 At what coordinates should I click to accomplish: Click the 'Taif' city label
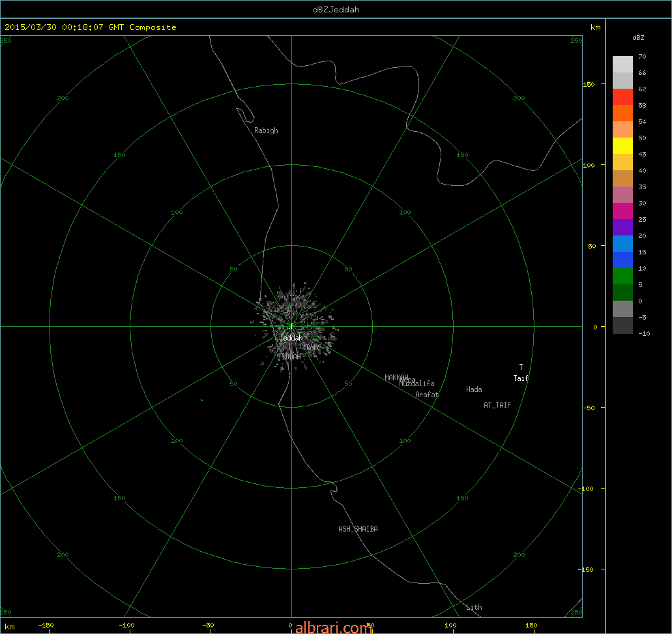tap(521, 378)
